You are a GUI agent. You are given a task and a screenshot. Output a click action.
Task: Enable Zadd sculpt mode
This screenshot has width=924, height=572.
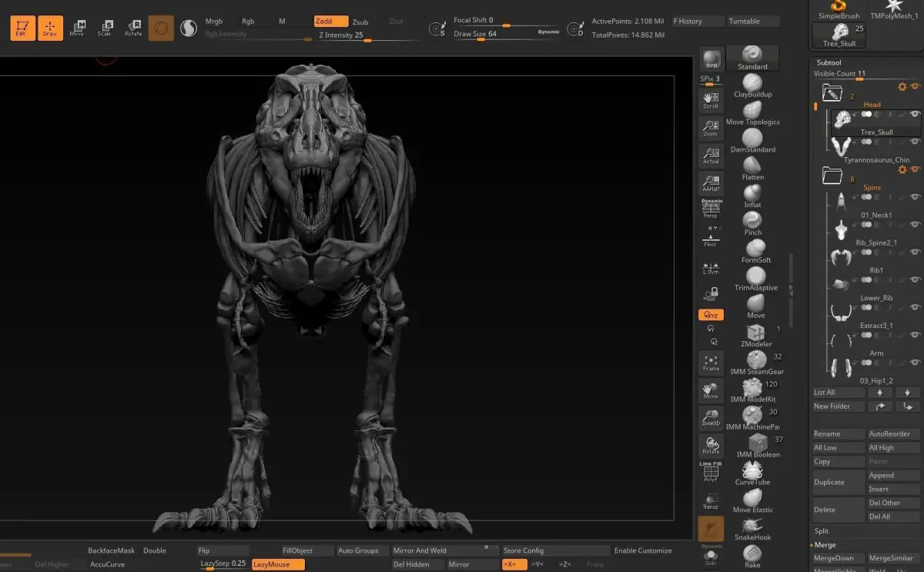tap(331, 22)
